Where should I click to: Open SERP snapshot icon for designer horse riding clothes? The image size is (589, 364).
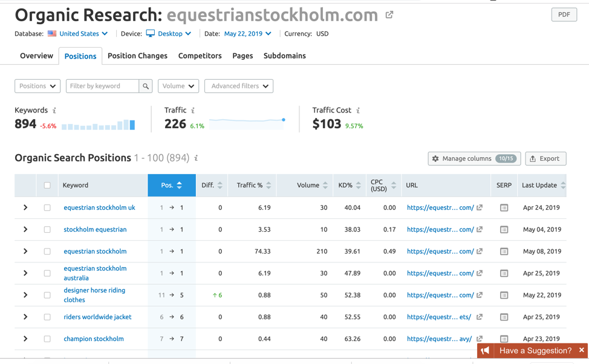coord(504,295)
